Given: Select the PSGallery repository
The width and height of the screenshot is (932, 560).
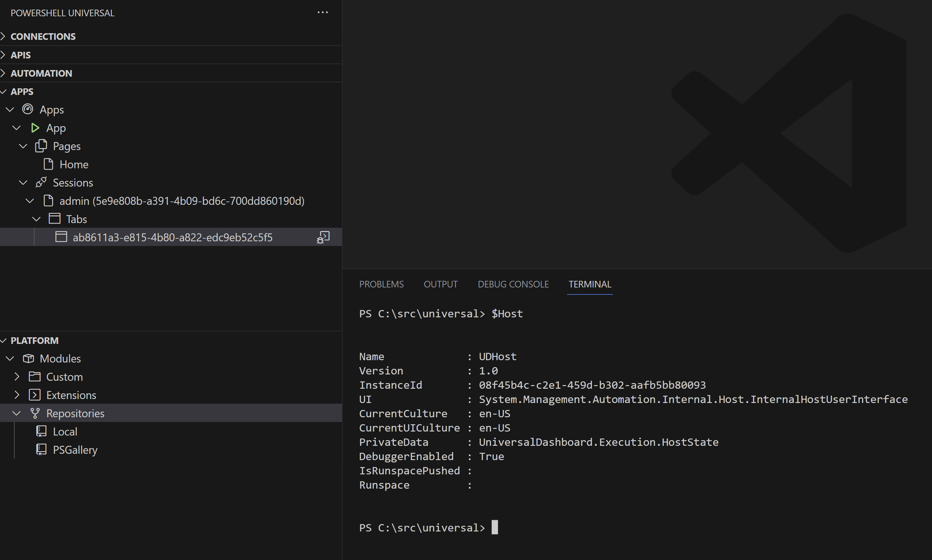Looking at the screenshot, I should click(75, 450).
